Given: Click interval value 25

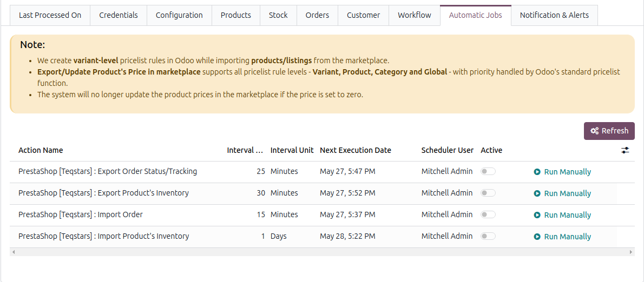Looking at the screenshot, I should pyautogui.click(x=261, y=171).
